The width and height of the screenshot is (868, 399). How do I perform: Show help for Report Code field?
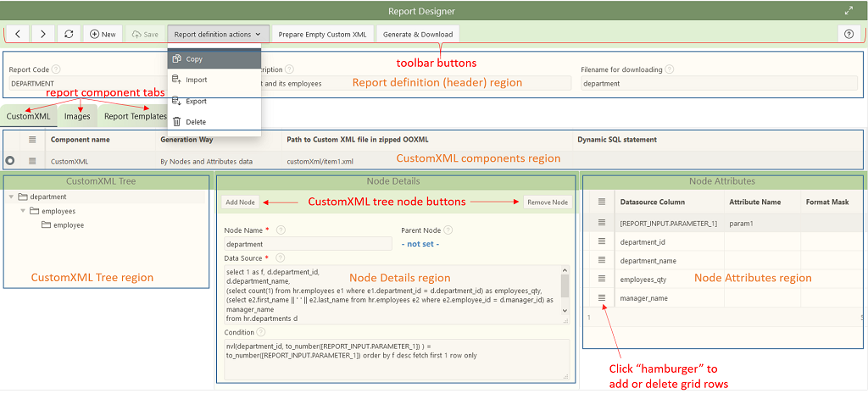point(56,69)
